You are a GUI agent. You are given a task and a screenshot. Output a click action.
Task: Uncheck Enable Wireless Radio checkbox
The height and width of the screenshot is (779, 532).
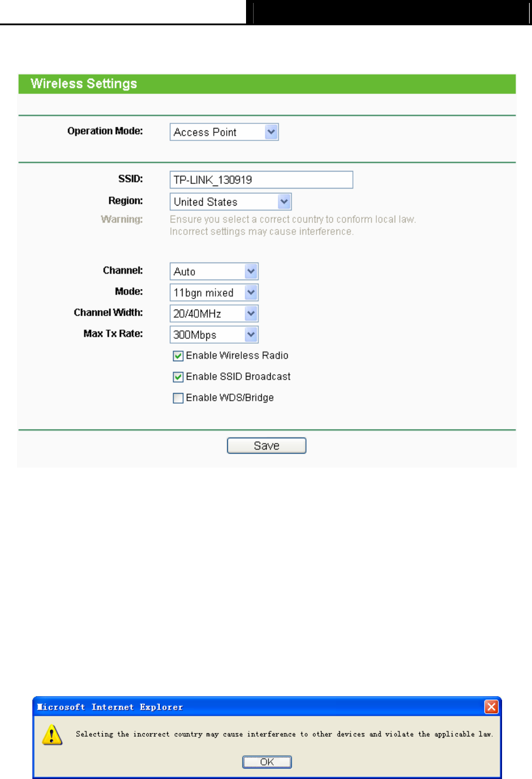(178, 356)
